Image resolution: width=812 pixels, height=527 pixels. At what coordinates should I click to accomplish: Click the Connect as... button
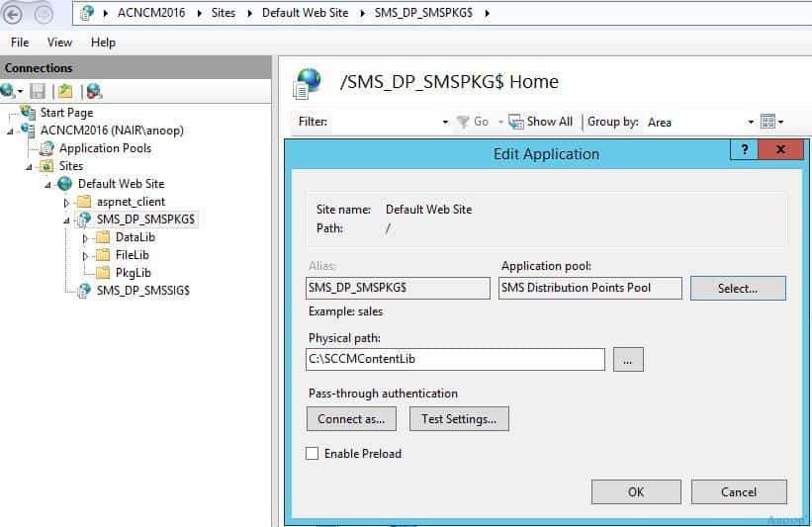tap(352, 419)
